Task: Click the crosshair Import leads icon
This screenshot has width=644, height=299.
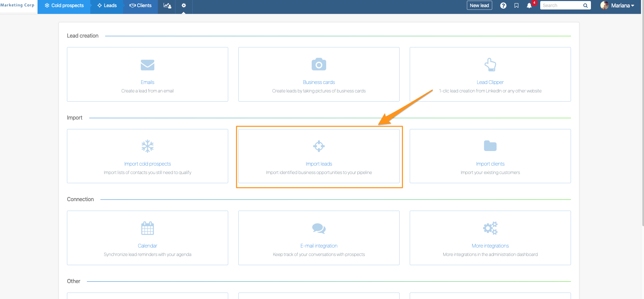Action: (x=319, y=146)
